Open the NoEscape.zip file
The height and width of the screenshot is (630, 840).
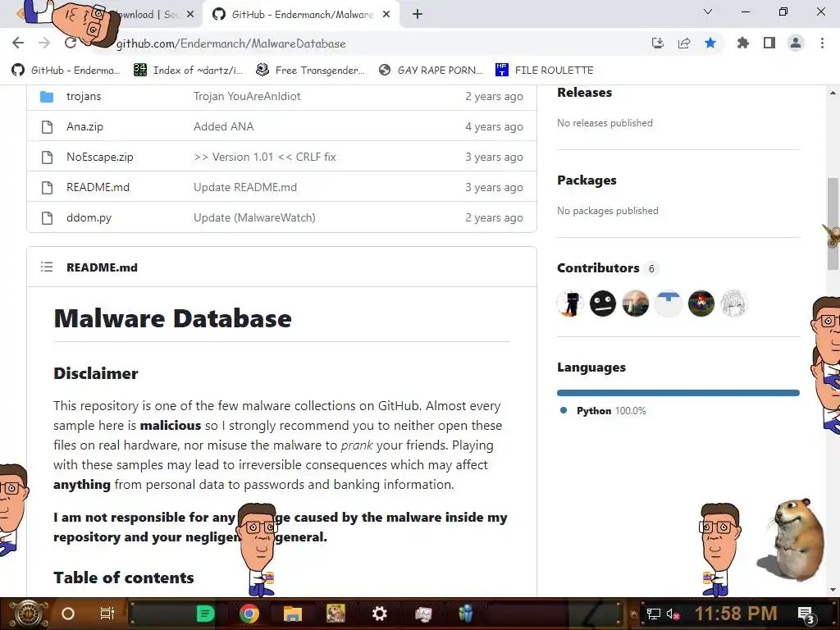tap(99, 157)
